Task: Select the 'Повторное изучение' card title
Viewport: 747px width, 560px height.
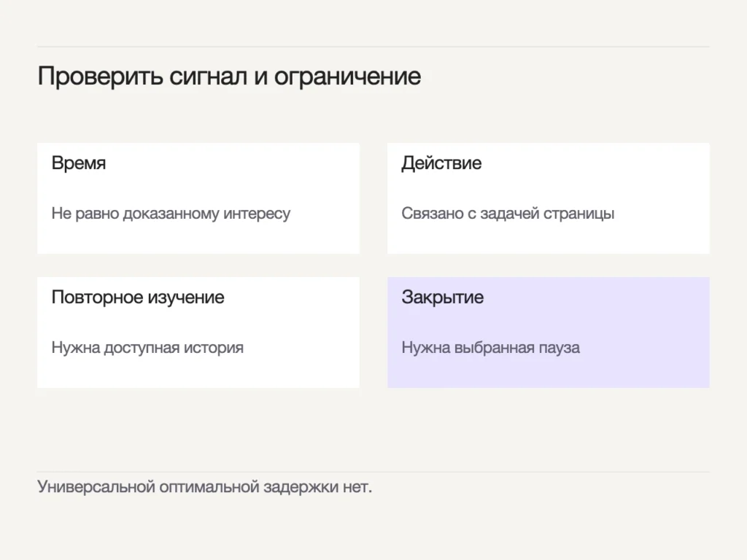Action: point(138,297)
